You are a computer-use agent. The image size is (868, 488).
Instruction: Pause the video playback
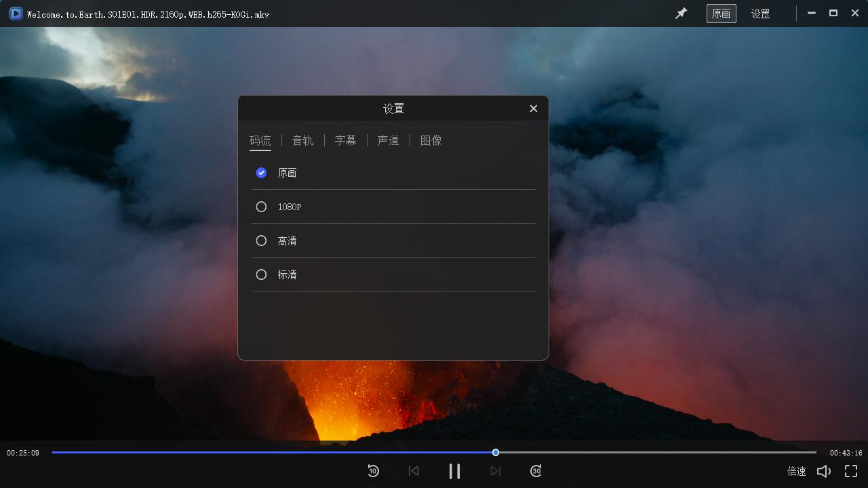(454, 470)
